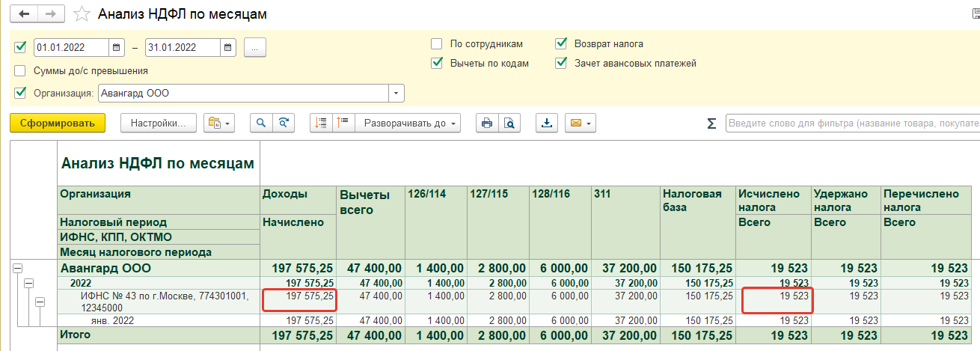Click 'Анализ НДФЛ по месяцам' table title
Screen dimensions: 980x351
(157, 163)
